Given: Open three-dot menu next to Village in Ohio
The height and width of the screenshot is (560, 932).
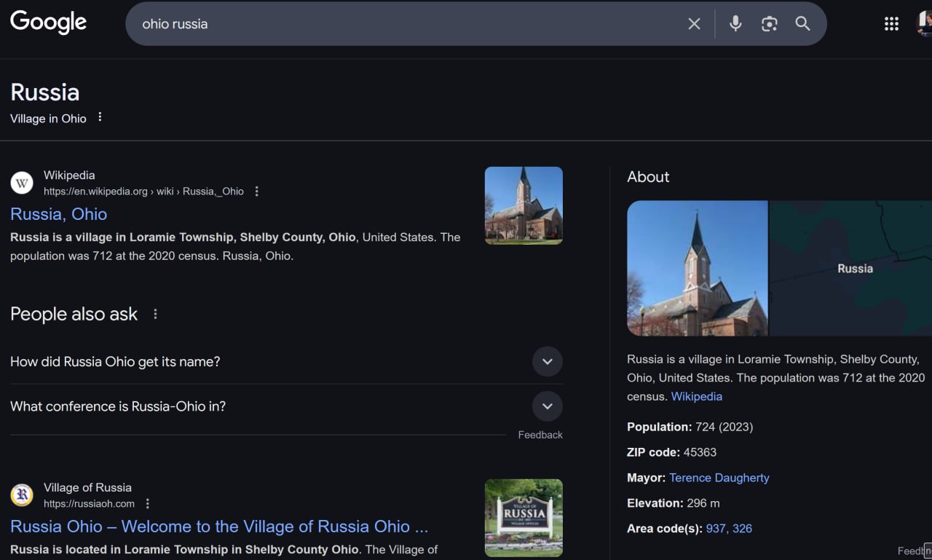Looking at the screenshot, I should click(100, 117).
